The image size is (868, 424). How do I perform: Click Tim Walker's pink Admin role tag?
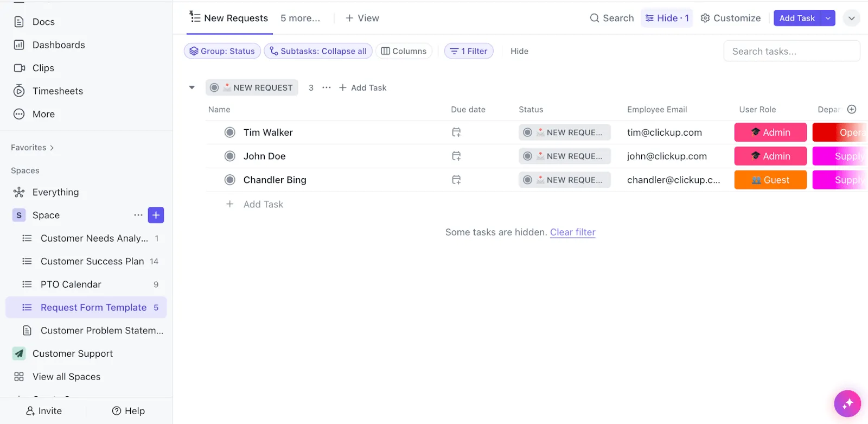click(770, 132)
